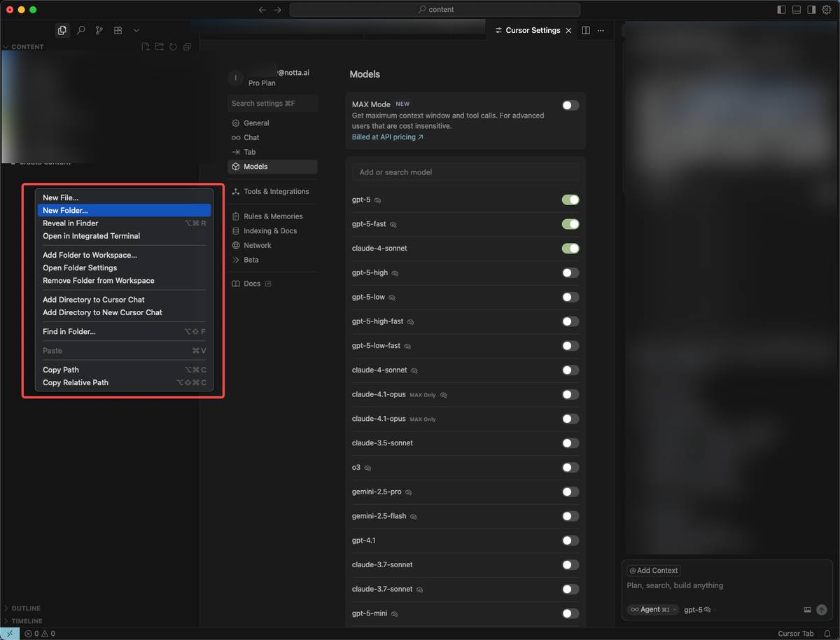
Task: Open the Tools & Integrations section
Action: (272, 191)
